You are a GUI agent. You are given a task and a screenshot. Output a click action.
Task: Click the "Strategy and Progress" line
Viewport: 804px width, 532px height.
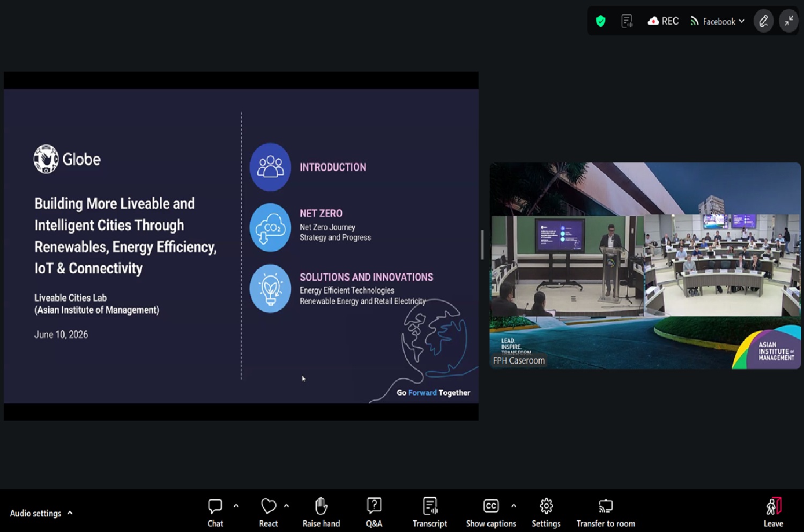pos(335,237)
